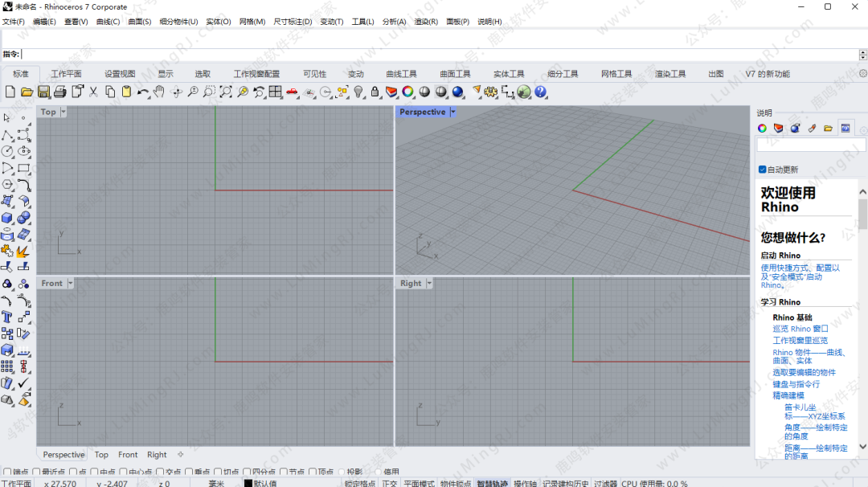868x487 pixels.
Task: Open the 曲线(C) menu
Action: tap(108, 22)
